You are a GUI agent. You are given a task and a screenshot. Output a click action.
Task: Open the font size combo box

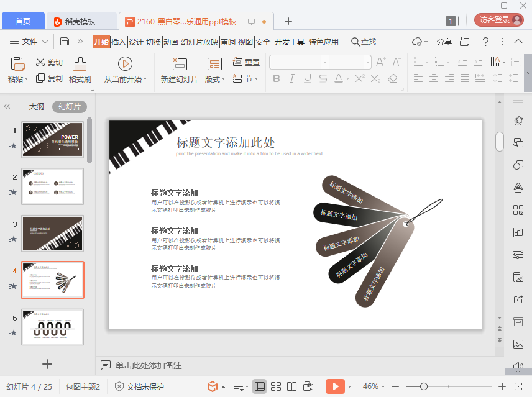tap(350, 62)
